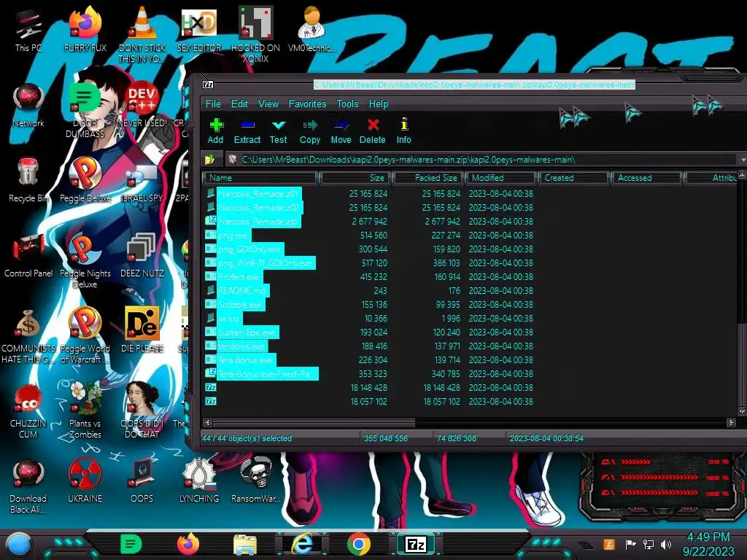The width and height of the screenshot is (747, 560).
Task: Click the Test toolbar button
Action: coord(278,131)
